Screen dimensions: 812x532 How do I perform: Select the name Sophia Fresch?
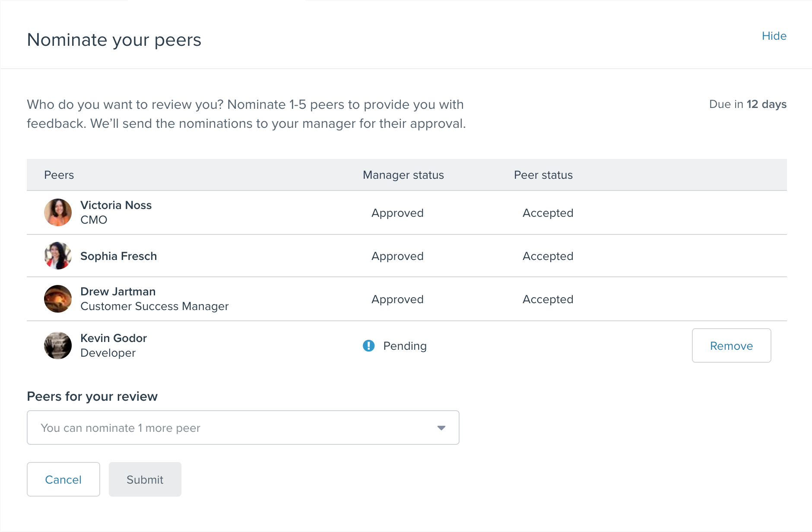coord(118,256)
